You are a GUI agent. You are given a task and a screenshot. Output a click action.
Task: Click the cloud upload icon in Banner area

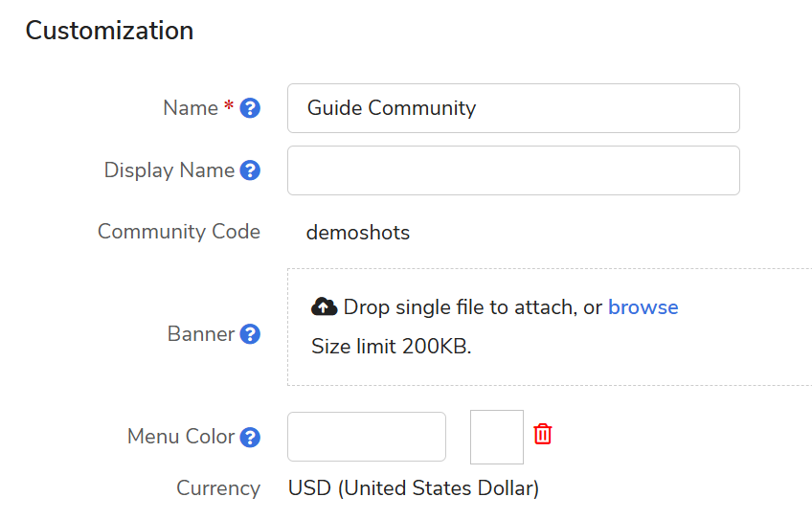pyautogui.click(x=324, y=306)
